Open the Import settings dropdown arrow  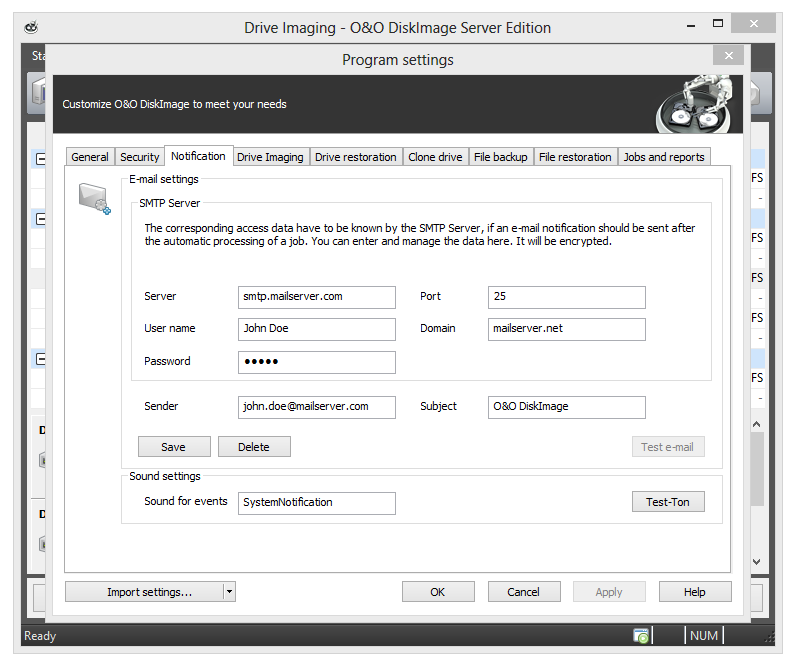tap(229, 592)
